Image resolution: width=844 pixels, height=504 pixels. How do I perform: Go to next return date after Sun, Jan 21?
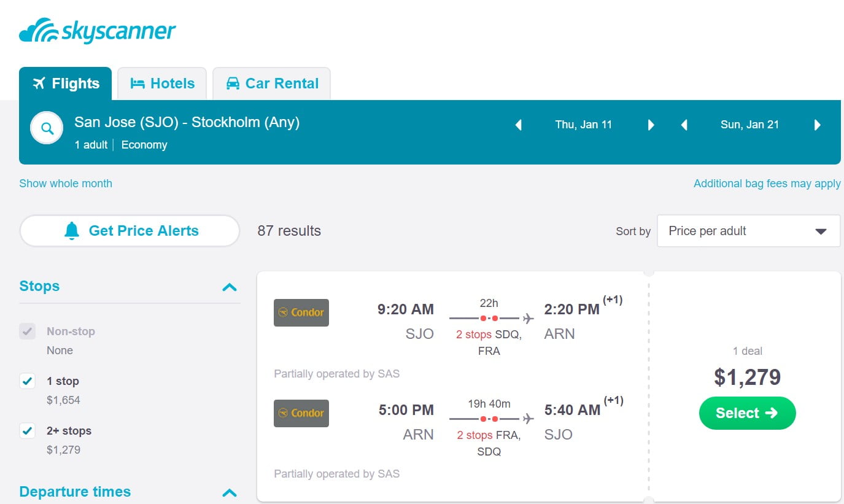818,125
